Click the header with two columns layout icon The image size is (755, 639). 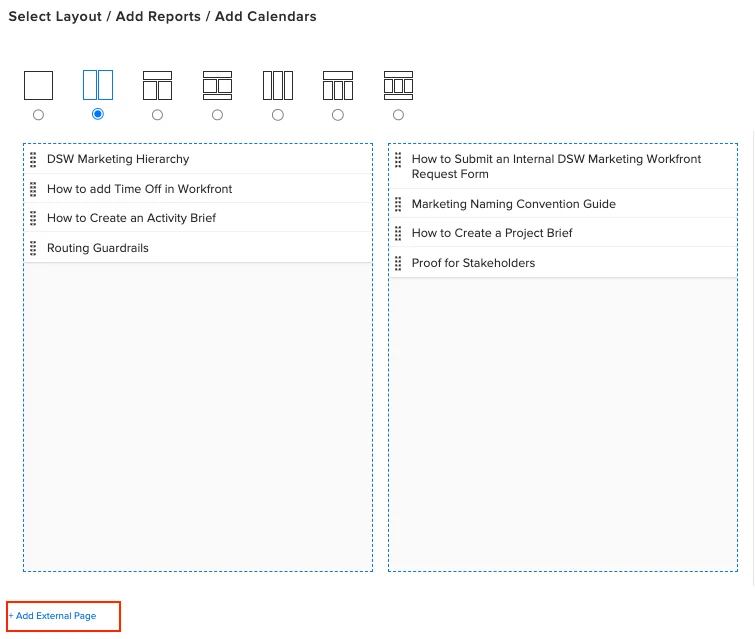coord(157,85)
